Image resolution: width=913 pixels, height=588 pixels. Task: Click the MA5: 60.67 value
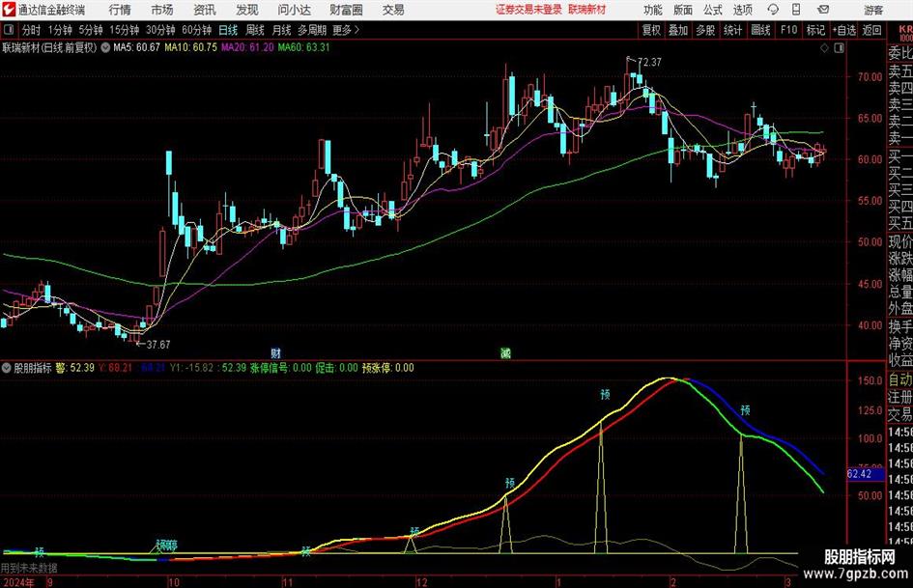tap(136, 47)
